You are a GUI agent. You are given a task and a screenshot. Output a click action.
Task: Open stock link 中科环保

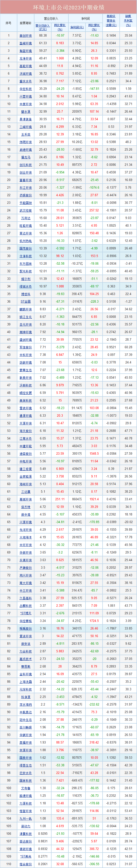[x=26, y=355]
